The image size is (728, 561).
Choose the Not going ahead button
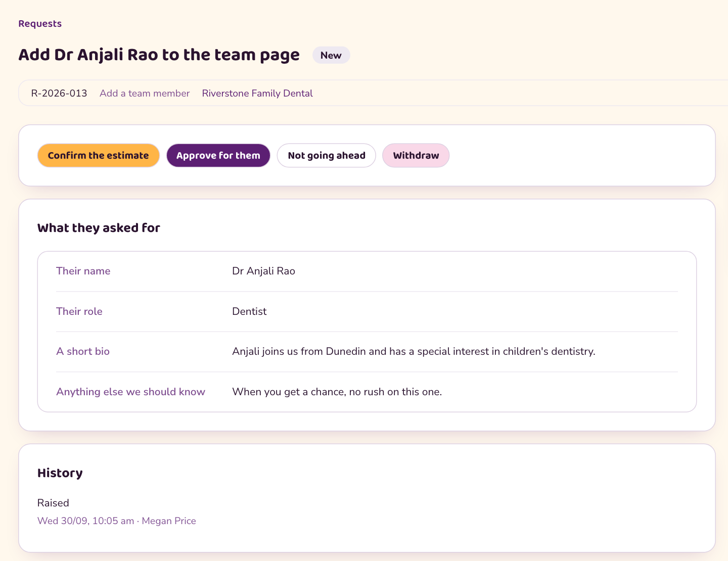(327, 156)
